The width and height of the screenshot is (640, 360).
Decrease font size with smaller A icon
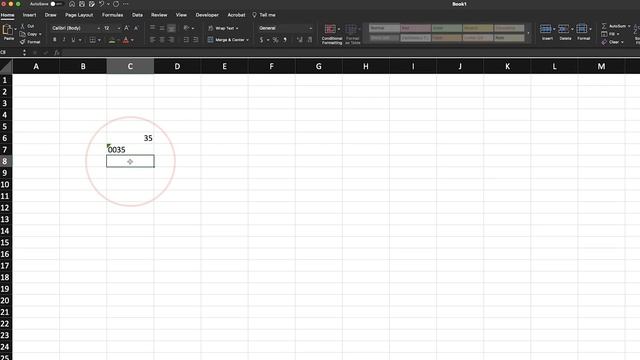(x=136, y=28)
